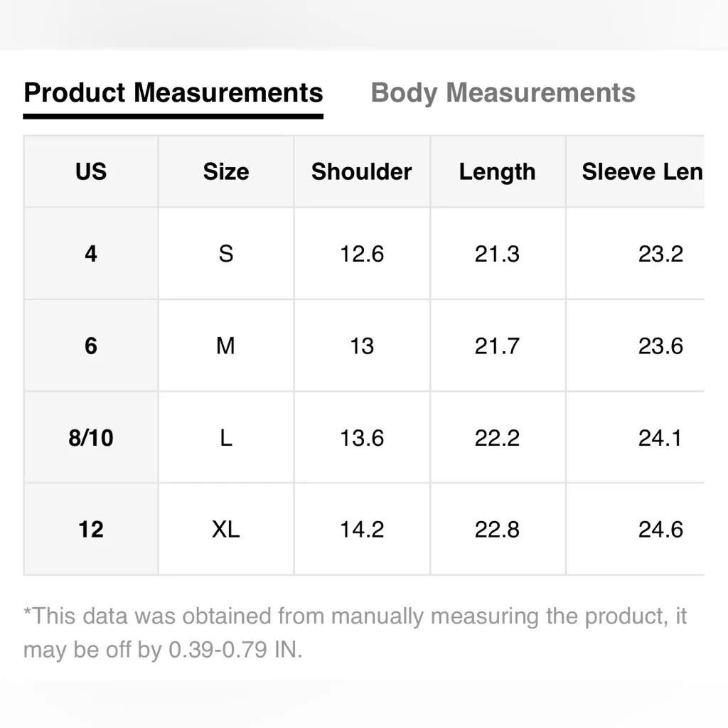Screen dimensions: 728x728
Task: Click the Size column header
Action: 226,172
